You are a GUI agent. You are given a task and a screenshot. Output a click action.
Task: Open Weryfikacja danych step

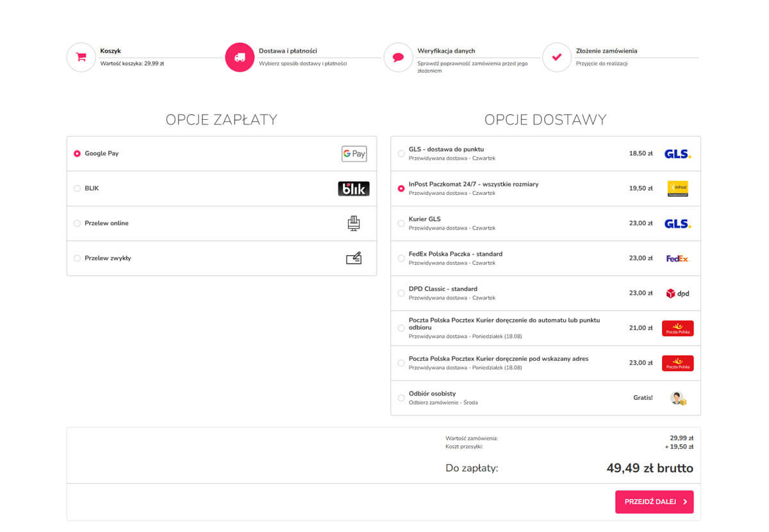[446, 51]
